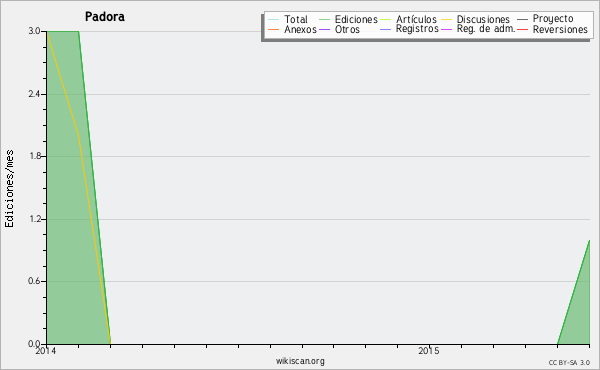600x370 pixels.
Task: Click the Discusiones legend label
Action: click(x=483, y=19)
